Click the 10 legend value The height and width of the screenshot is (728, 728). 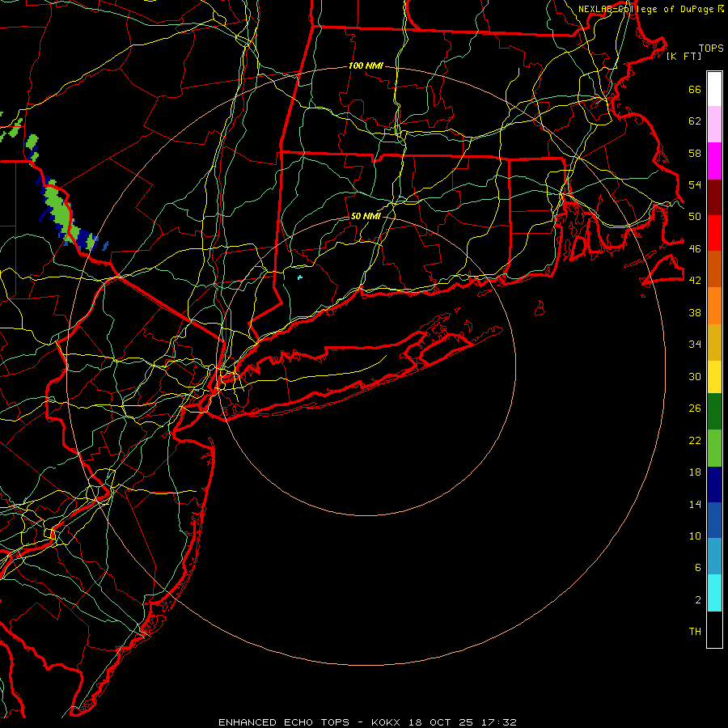695,535
